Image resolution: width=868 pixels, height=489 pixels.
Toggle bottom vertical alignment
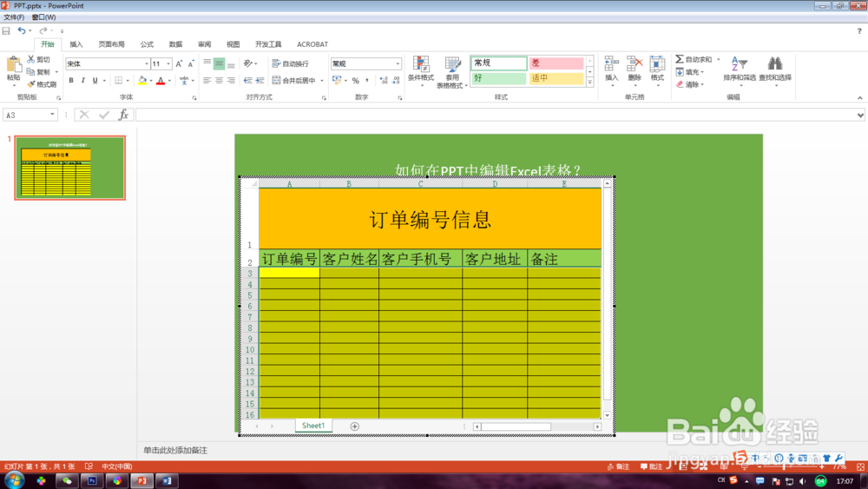232,63
